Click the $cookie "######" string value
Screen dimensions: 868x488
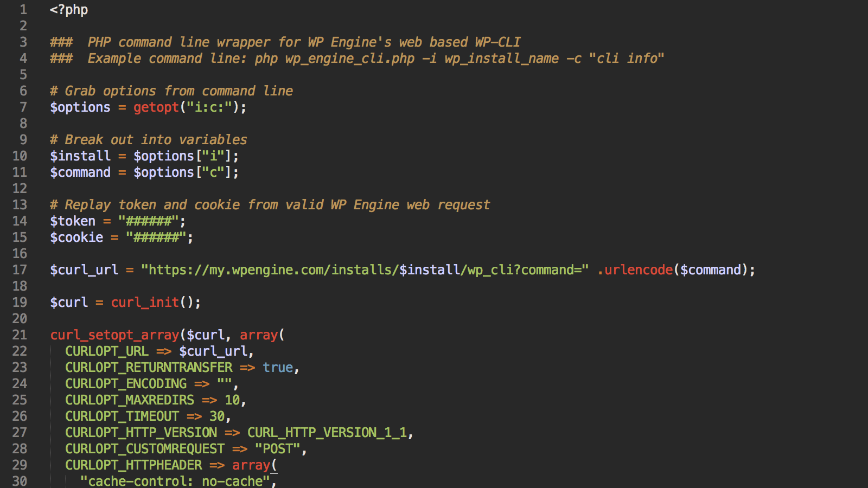(156, 237)
